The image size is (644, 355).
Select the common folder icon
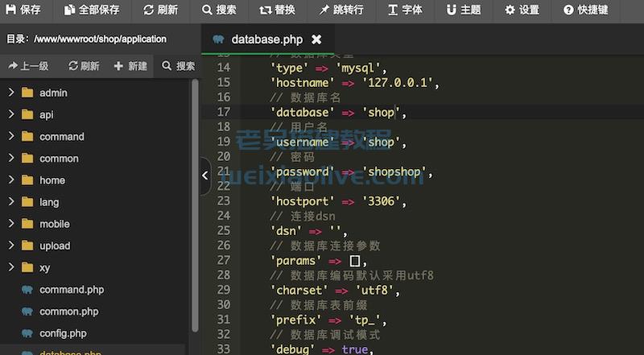[x=27, y=159]
